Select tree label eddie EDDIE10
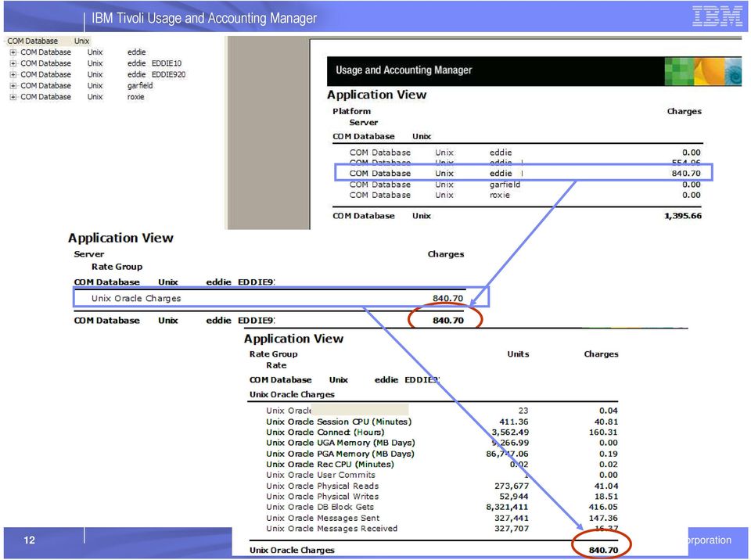This screenshot has width=751, height=560. click(154, 63)
